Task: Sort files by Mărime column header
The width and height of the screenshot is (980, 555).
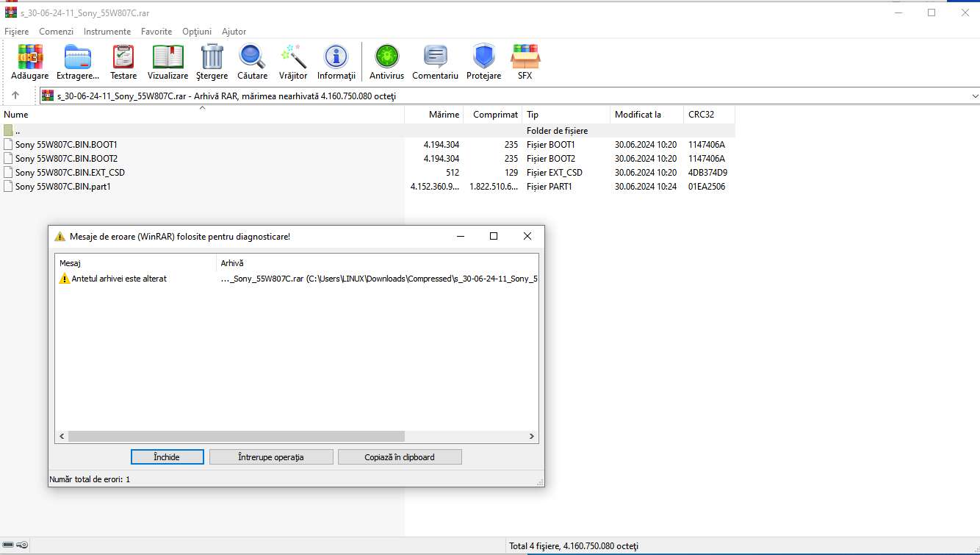Action: (434, 115)
